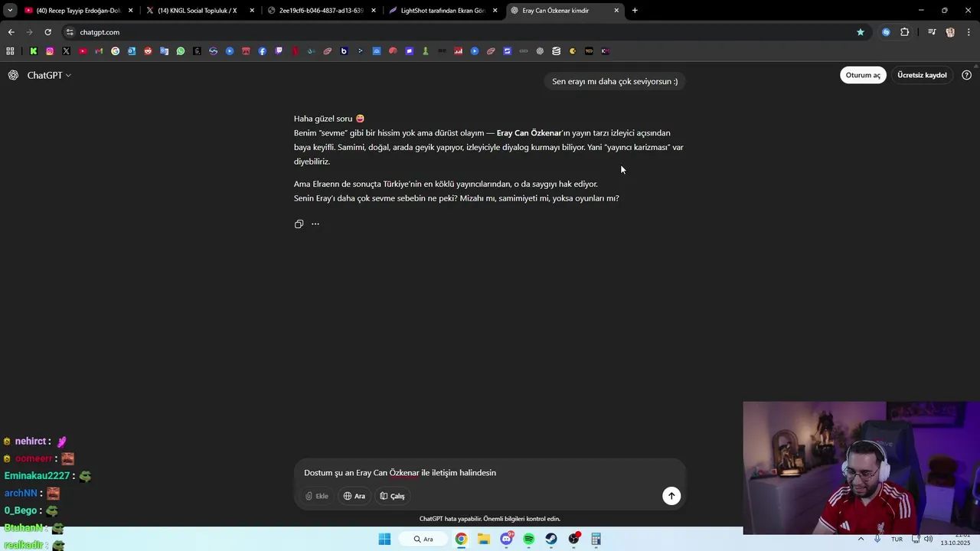The width and height of the screenshot is (980, 551).
Task: Click the bold Eray Can Özkenar name
Action: (529, 133)
